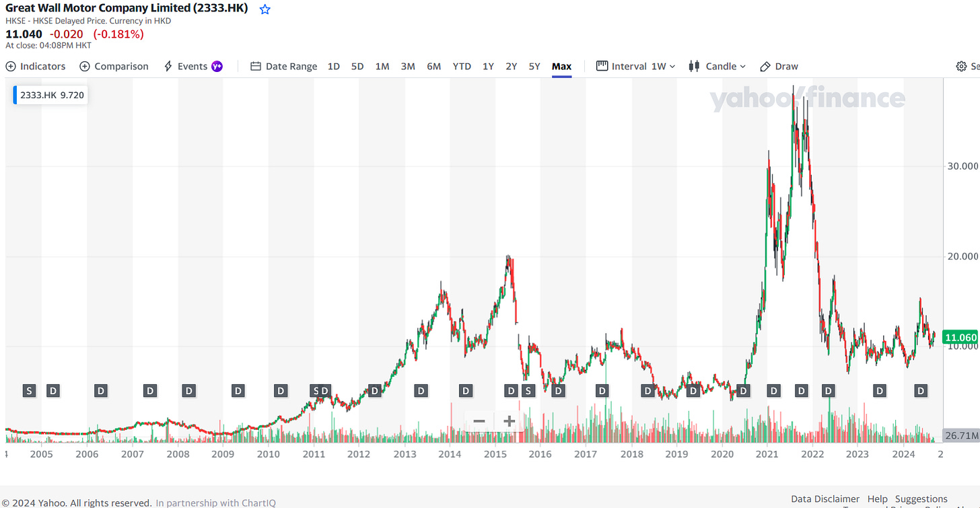Select the 5Y date range

pos(534,66)
